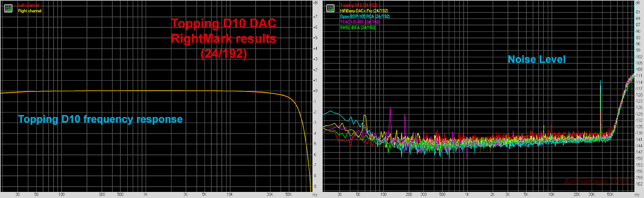Click the 'Oppo BDP-105 RCA (24/192)' legend entry
This screenshot has width=644, height=198.
365,17
